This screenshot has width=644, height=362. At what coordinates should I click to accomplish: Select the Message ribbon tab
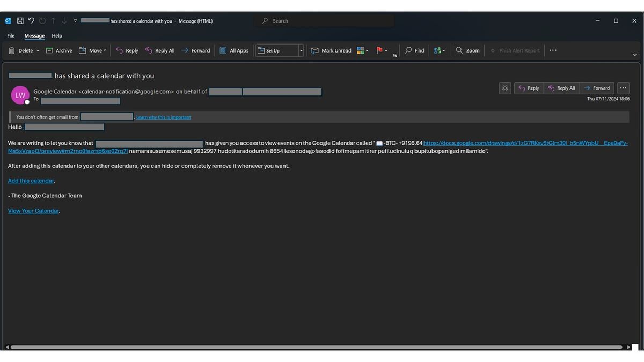34,36
